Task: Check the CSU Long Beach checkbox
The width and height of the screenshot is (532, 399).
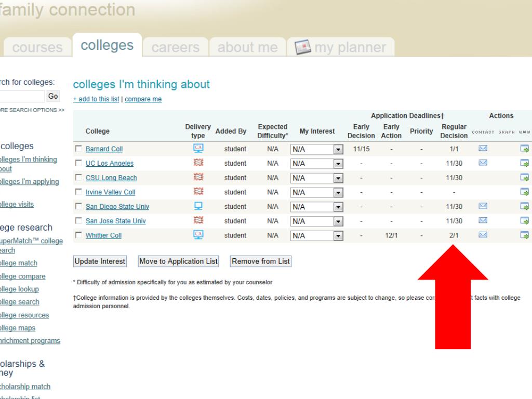Action: pos(78,178)
